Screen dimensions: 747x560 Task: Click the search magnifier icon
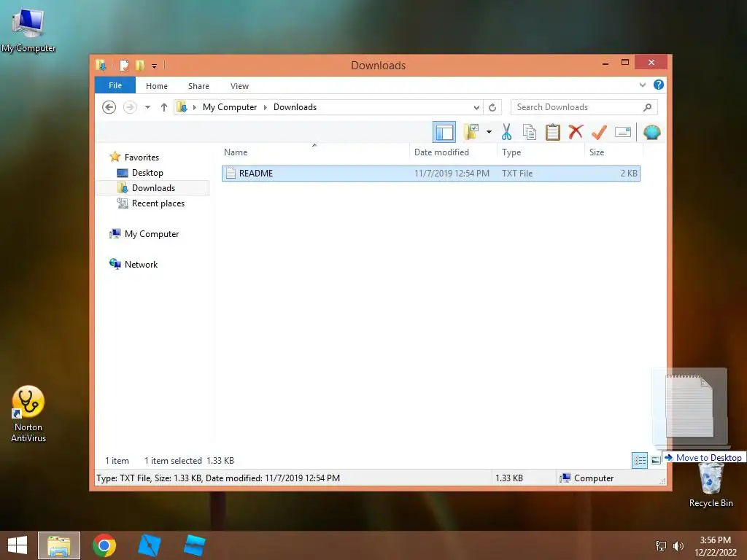point(648,107)
